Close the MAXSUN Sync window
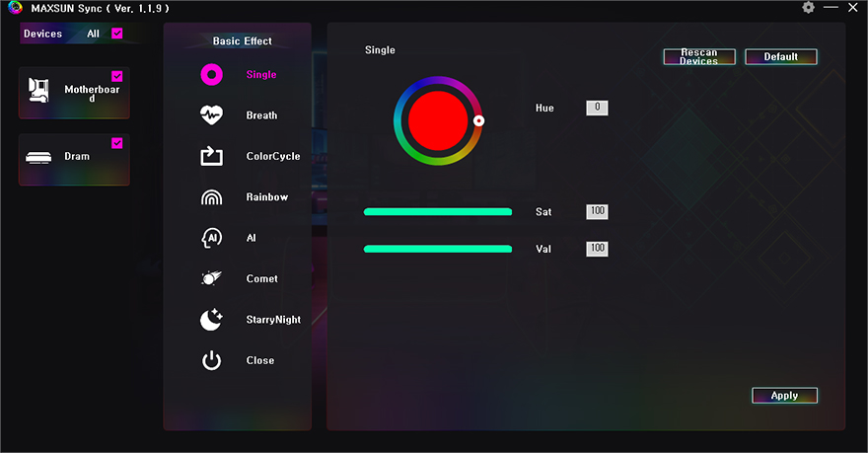The width and height of the screenshot is (868, 453). (x=853, y=8)
